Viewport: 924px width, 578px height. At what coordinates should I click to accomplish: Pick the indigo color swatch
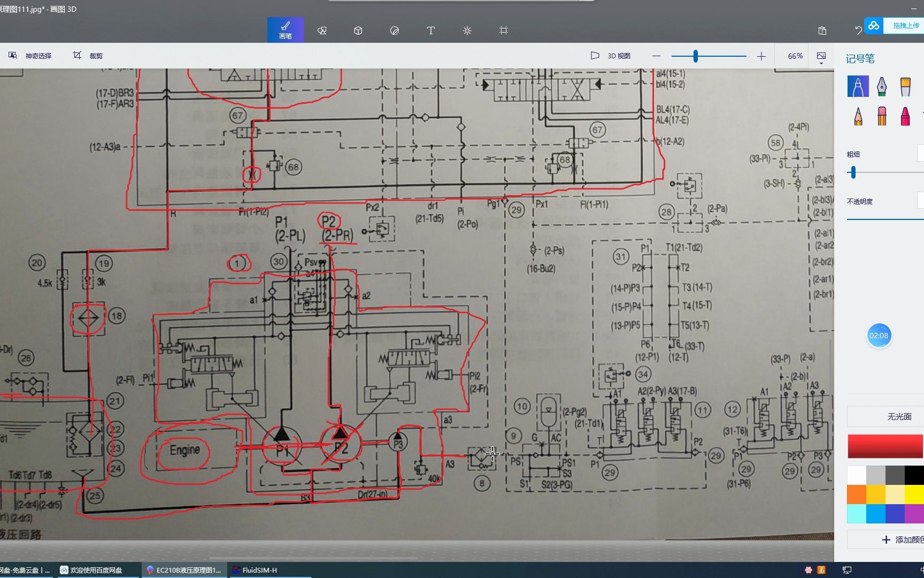pos(895,513)
